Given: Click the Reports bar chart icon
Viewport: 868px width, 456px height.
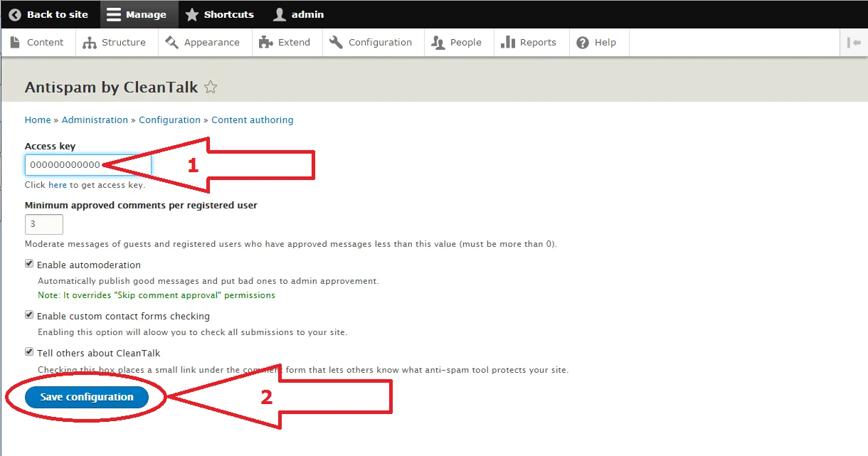Looking at the screenshot, I should (508, 43).
